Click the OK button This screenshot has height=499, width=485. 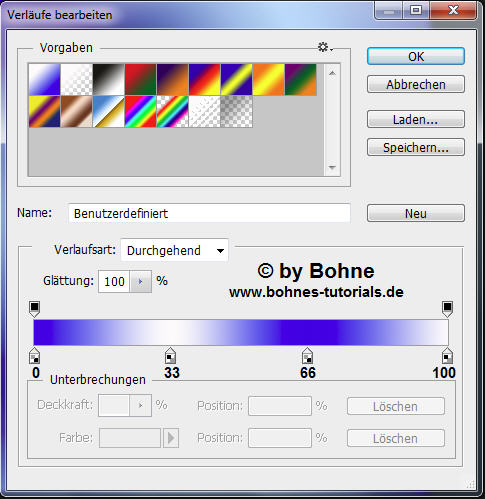416,56
